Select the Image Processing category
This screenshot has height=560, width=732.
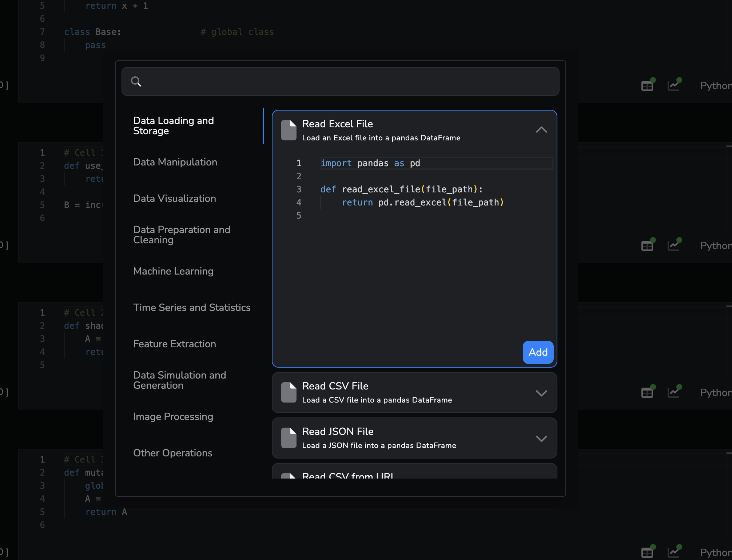[x=173, y=417]
